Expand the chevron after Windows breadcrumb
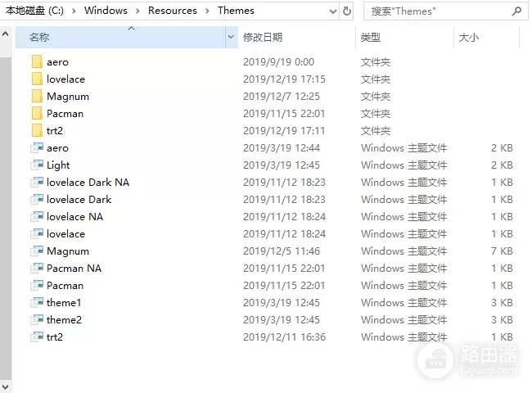 pyautogui.click(x=138, y=11)
